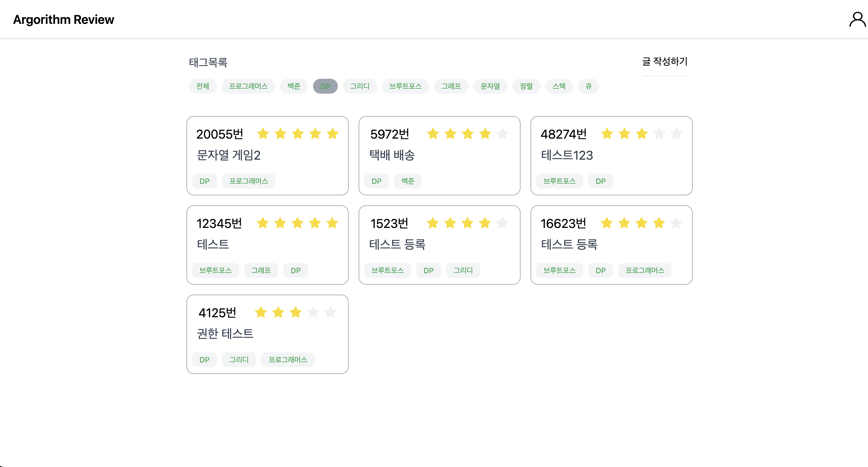Click the fourth star on 48274번 card
Image resolution: width=868 pixels, height=467 pixels.
pyautogui.click(x=659, y=134)
